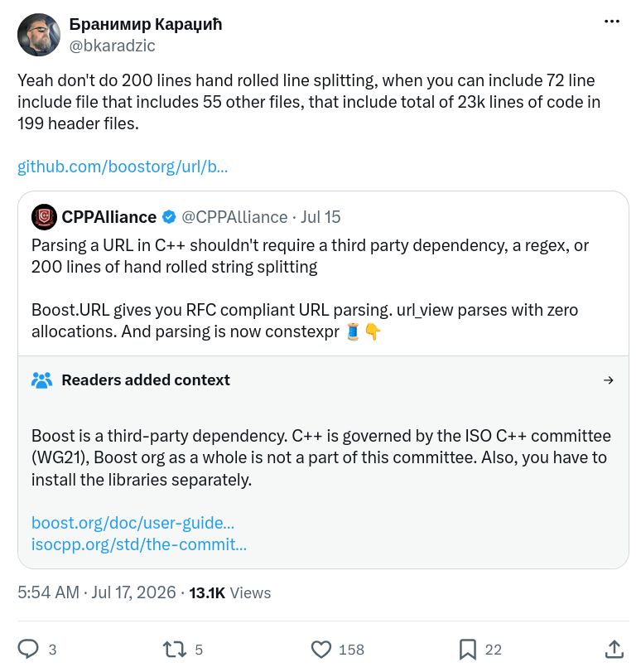View Бранимир Караџић's profile avatar
The height and width of the screenshot is (672, 641).
(x=39, y=35)
